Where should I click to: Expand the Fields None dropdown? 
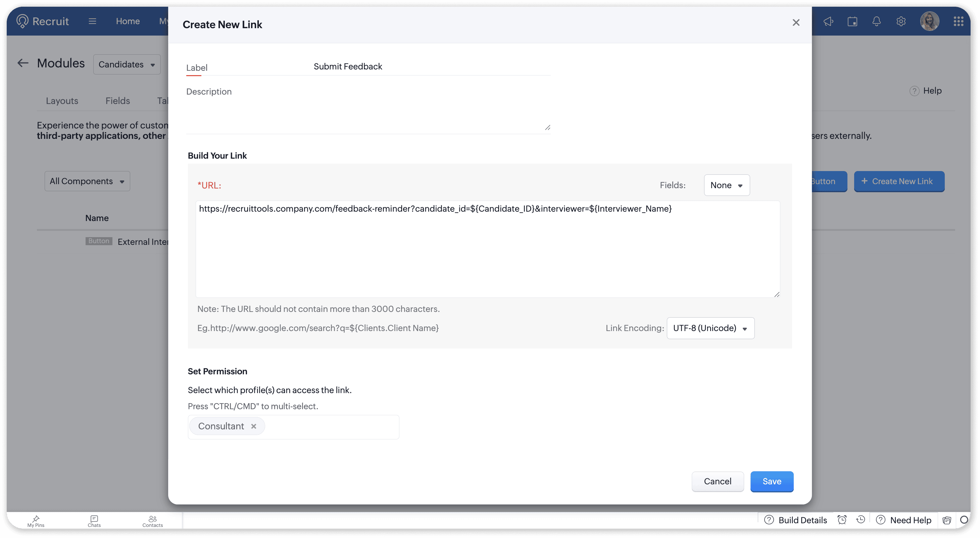pyautogui.click(x=727, y=185)
